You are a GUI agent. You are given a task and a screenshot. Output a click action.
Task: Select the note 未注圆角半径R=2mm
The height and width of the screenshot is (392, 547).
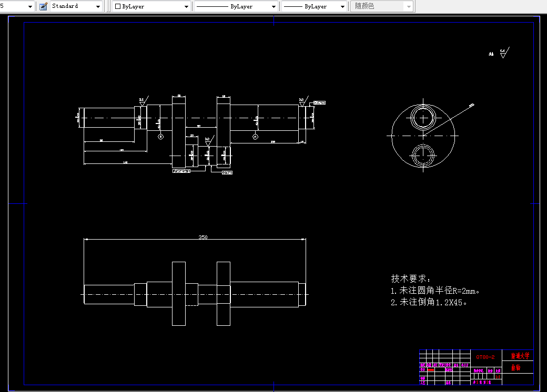(435, 290)
